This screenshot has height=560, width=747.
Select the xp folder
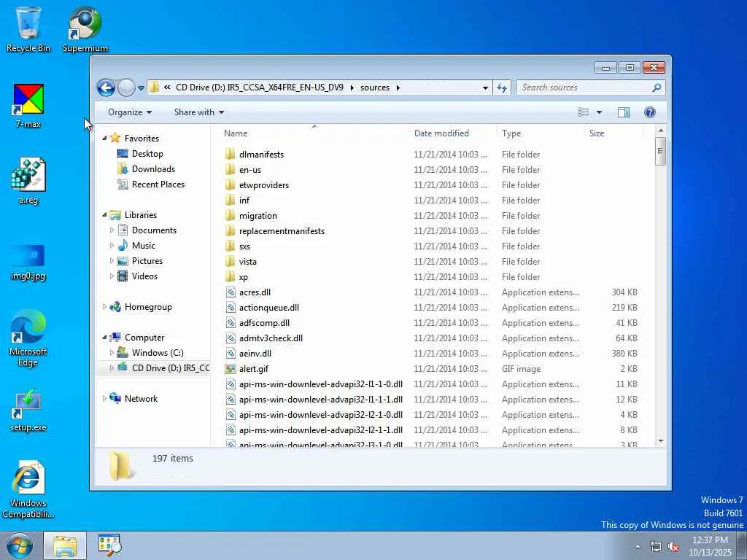(243, 277)
